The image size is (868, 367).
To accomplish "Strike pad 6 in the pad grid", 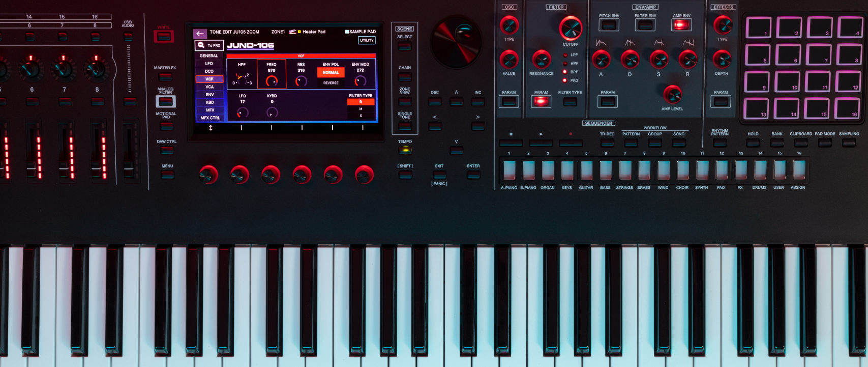I will (788, 54).
